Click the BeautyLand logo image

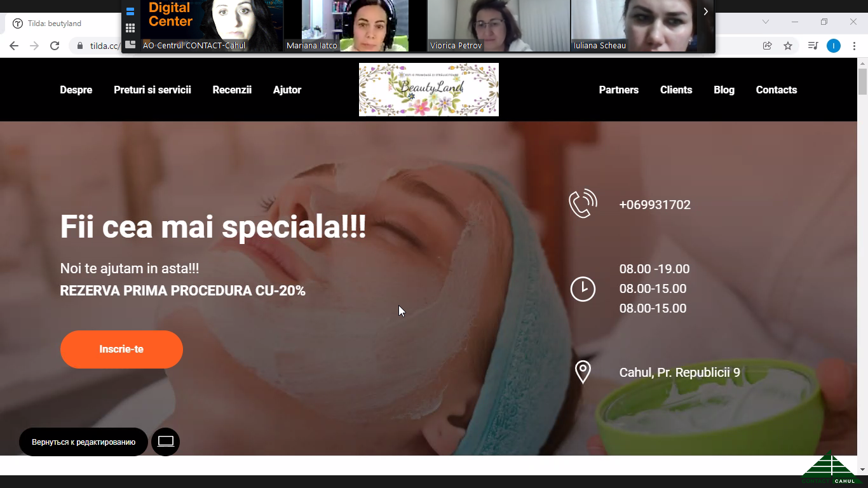click(429, 90)
